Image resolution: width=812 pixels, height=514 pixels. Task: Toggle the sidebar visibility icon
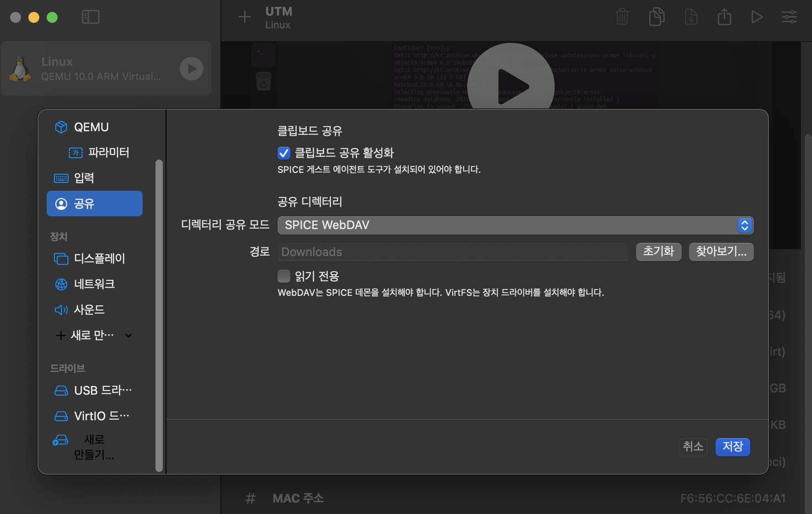[91, 17]
